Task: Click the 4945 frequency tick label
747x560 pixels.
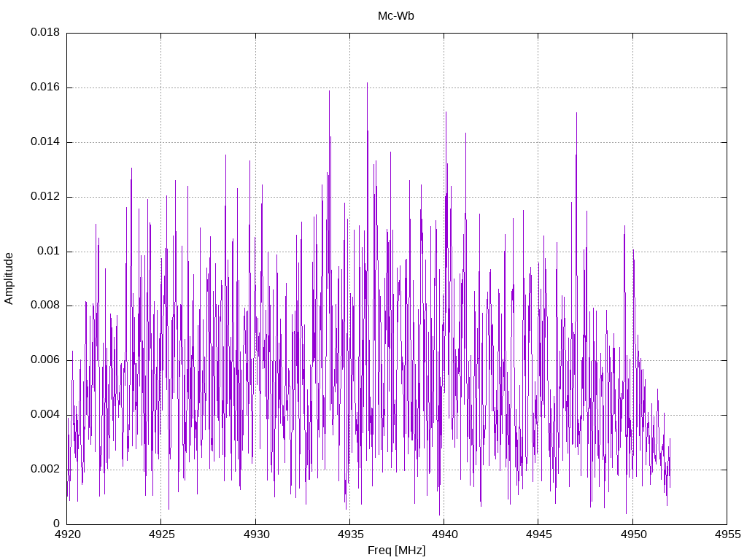Action: (539, 534)
